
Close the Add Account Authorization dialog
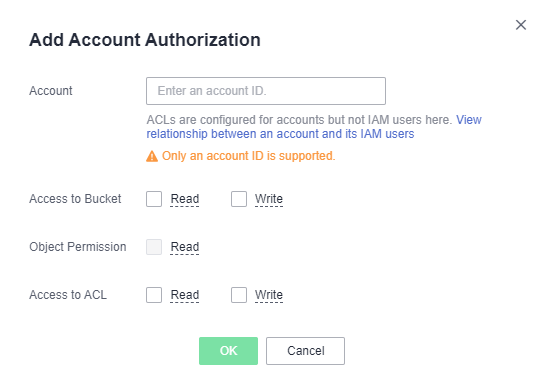click(x=521, y=25)
